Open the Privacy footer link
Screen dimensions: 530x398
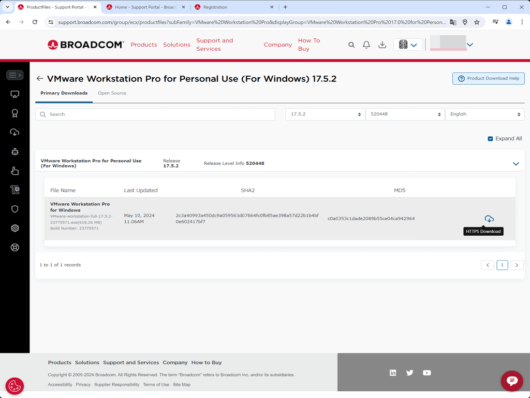[x=83, y=384]
